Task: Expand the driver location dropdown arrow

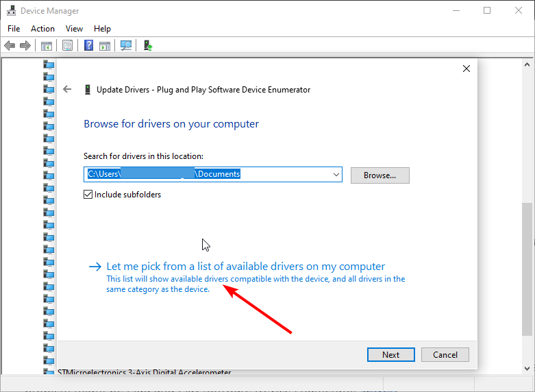Action: click(x=336, y=175)
